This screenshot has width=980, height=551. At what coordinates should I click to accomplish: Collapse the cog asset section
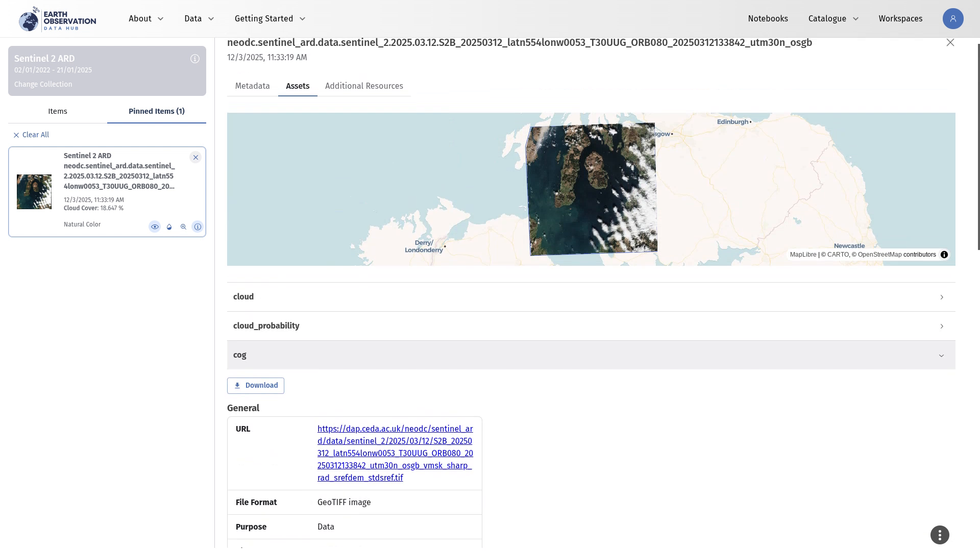pyautogui.click(x=591, y=355)
